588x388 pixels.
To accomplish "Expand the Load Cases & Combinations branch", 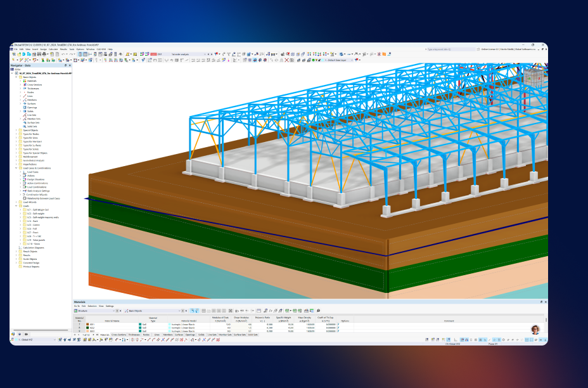I will 16,168.
